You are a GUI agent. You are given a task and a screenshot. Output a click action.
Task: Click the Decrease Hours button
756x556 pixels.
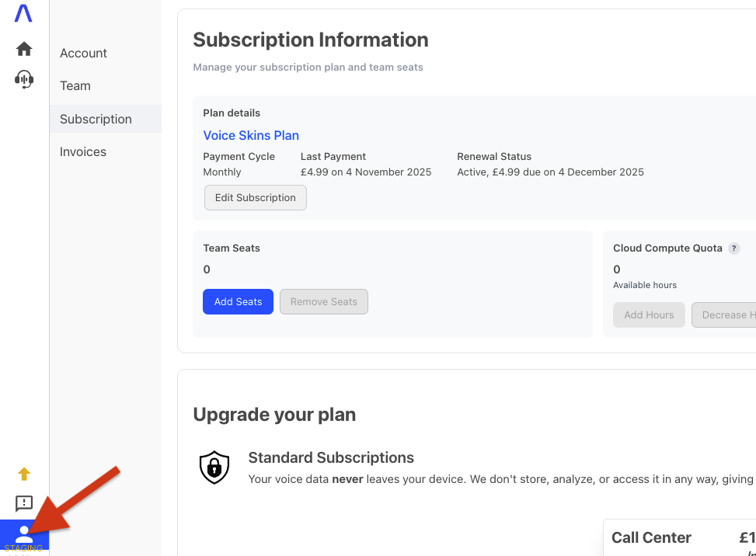click(726, 315)
